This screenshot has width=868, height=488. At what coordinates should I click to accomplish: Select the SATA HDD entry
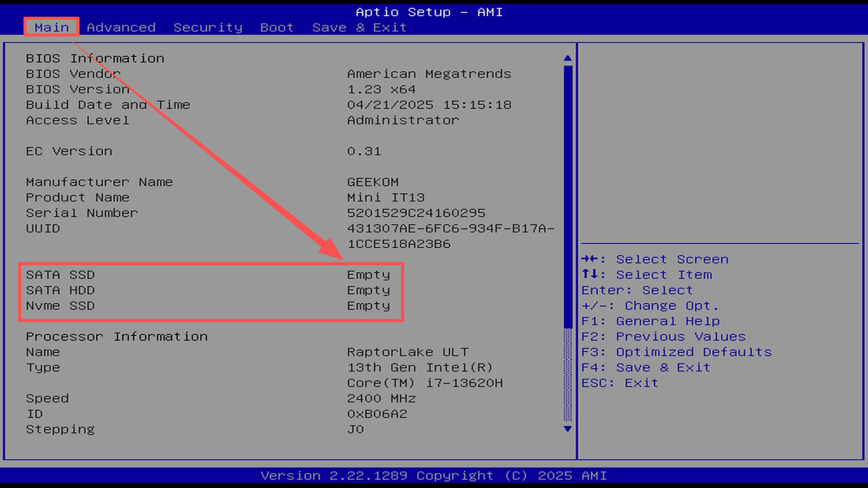[x=60, y=290]
